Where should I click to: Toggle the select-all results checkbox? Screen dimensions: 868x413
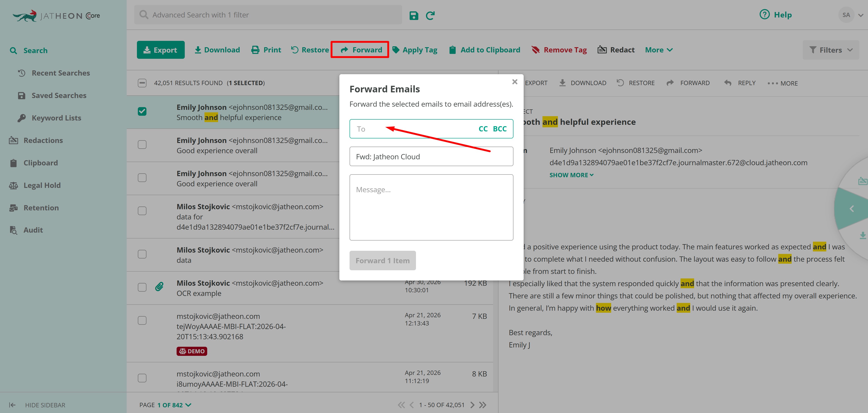(142, 83)
